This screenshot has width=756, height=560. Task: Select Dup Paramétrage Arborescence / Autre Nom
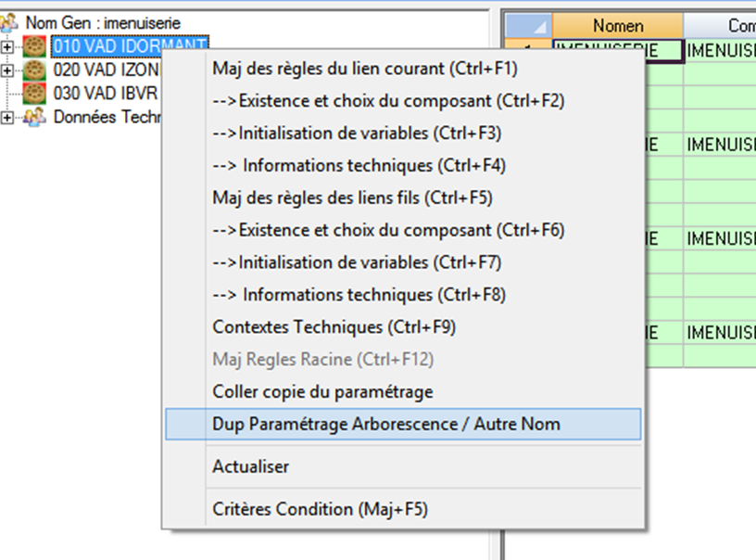pos(385,425)
